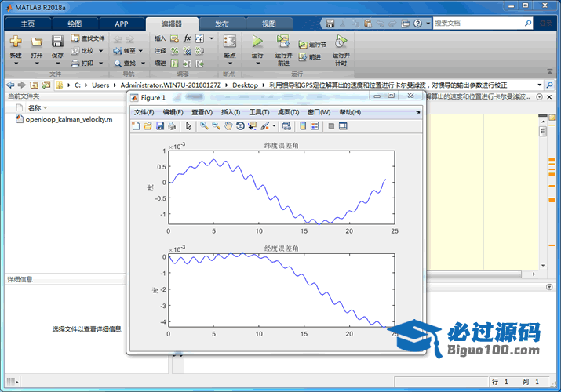Click the Rotate 3D tool in figure toolbar
The width and height of the screenshot is (561, 392).
(x=240, y=125)
